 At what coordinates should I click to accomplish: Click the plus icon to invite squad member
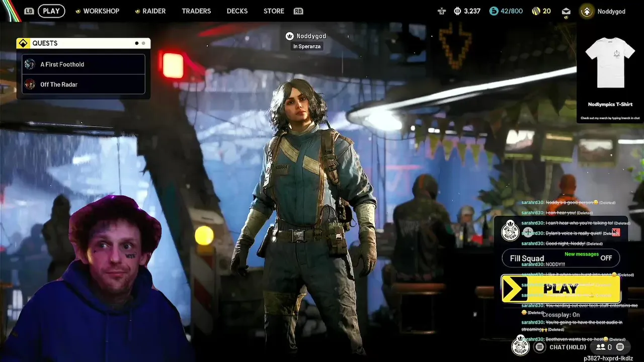527,232
